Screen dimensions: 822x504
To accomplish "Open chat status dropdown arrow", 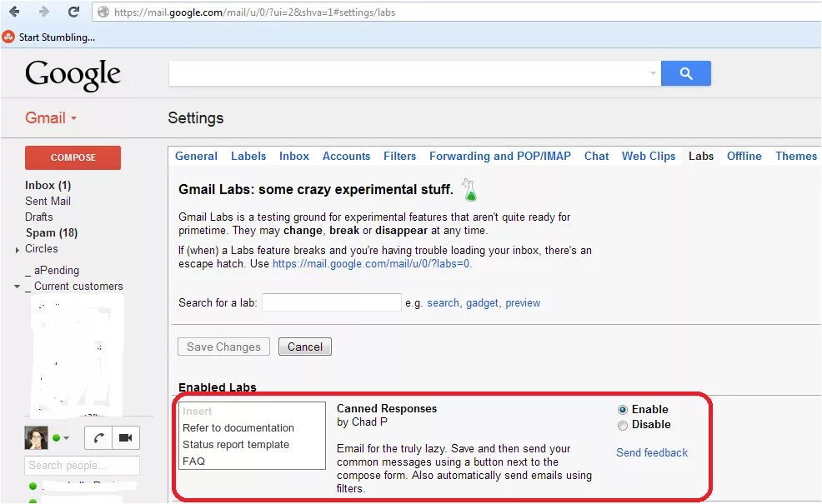I will coord(66,438).
